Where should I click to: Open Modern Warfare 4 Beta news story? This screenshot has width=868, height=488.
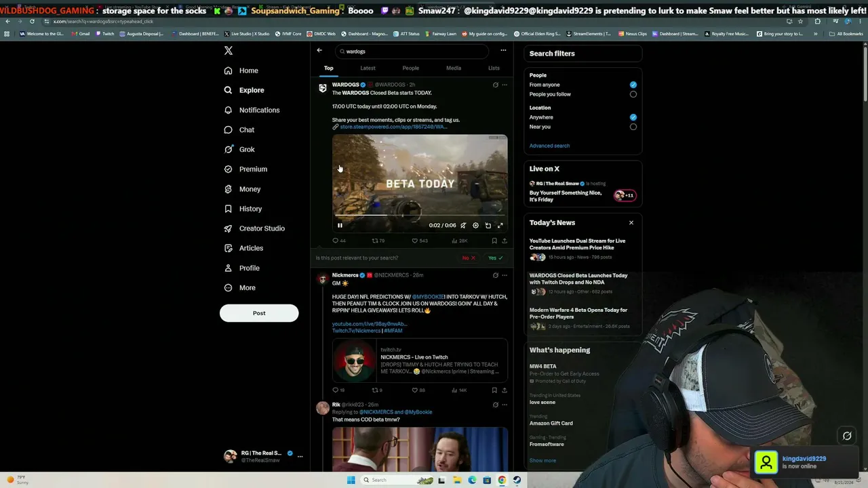click(583, 319)
